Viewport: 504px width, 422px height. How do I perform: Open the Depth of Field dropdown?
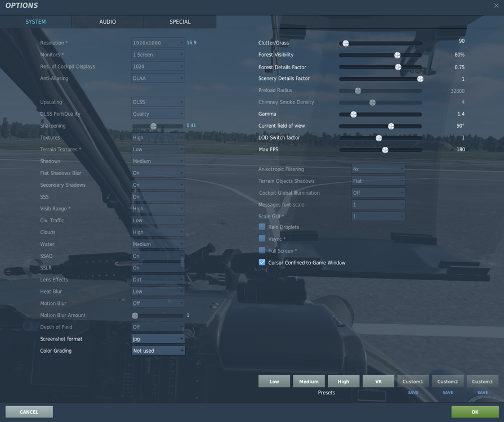[158, 327]
